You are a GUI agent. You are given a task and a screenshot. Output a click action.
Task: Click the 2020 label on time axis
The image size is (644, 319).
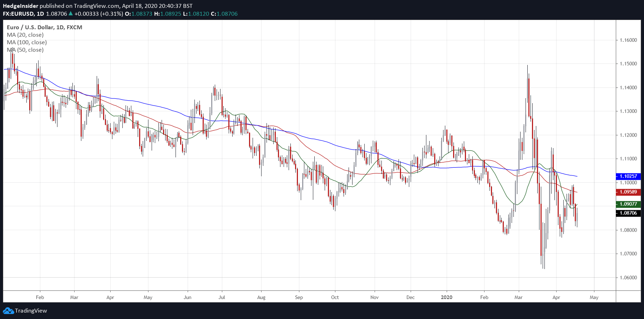446,297
